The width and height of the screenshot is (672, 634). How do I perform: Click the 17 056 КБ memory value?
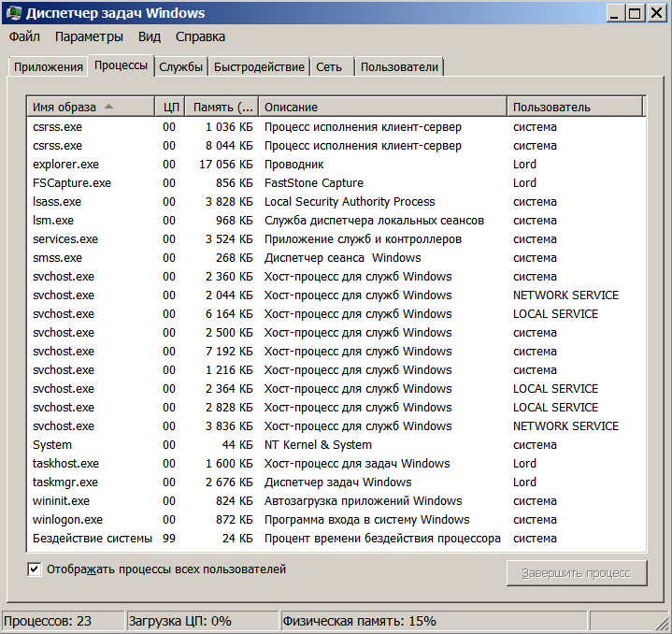click(x=226, y=165)
